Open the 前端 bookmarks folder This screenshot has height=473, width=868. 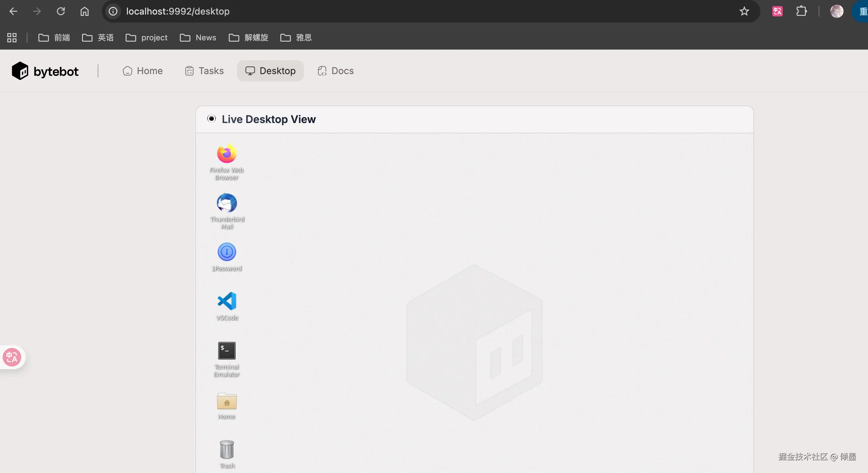(x=54, y=38)
